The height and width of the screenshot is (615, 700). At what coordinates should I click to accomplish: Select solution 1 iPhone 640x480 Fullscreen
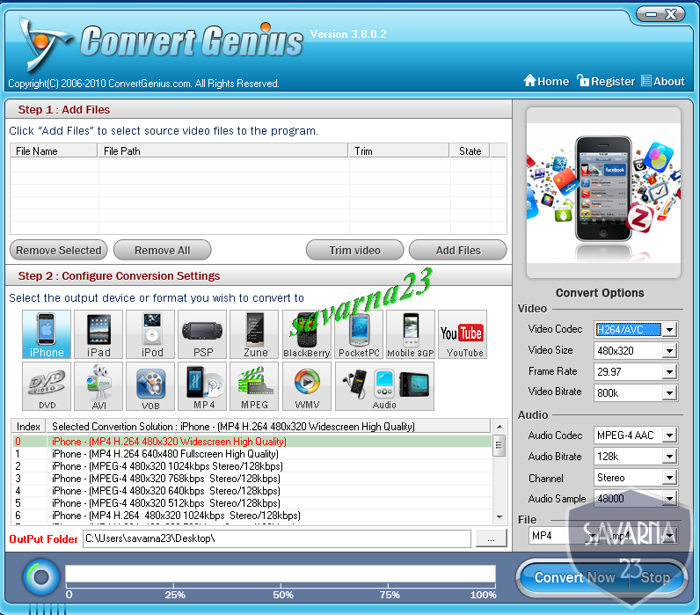coord(252,454)
